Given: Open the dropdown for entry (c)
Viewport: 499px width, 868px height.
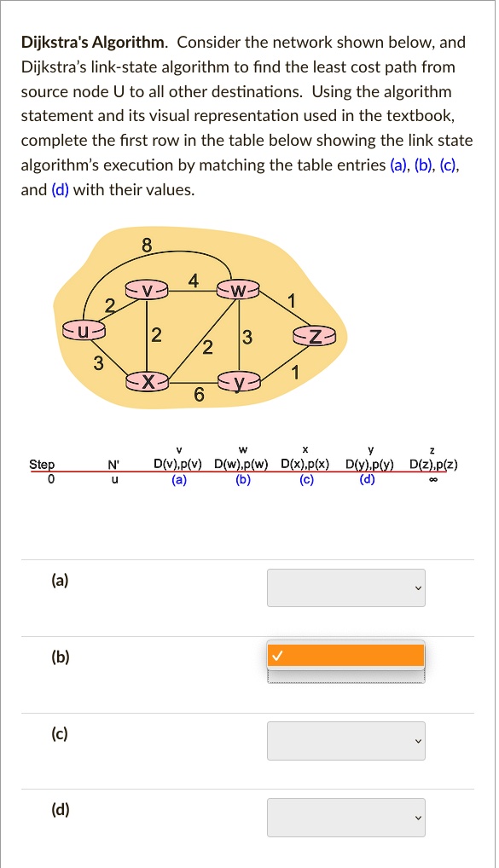Looking at the screenshot, I should click(346, 741).
